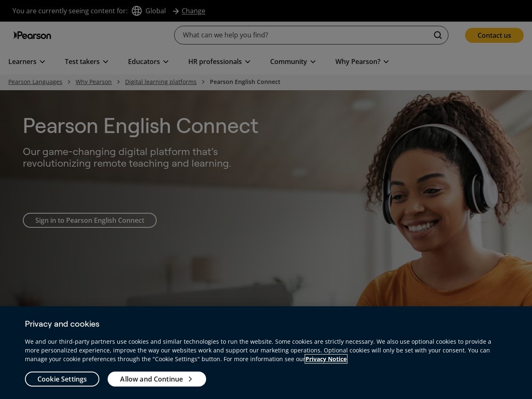Click breadcrumb chevron after Why Pearson
Screen dimensions: 532x399
[118, 82]
